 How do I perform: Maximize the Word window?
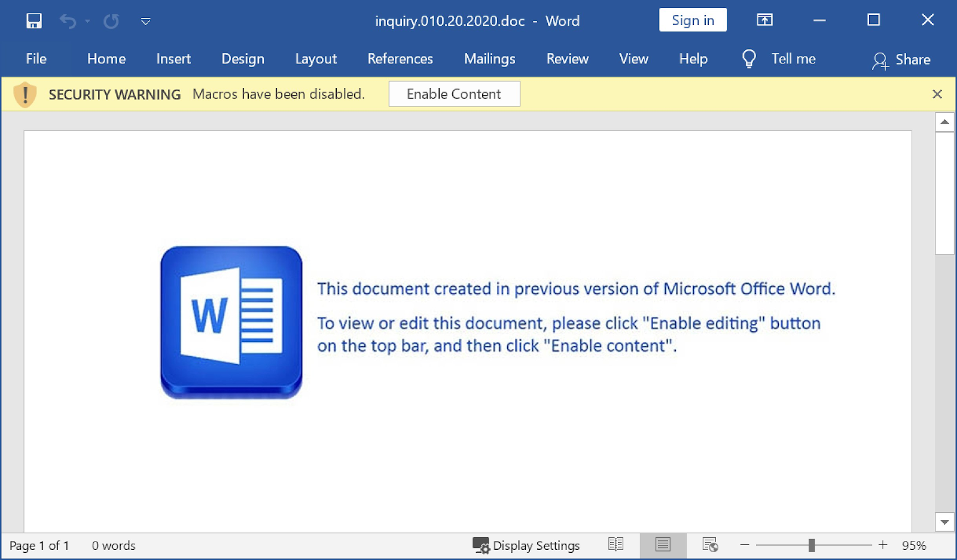click(874, 20)
